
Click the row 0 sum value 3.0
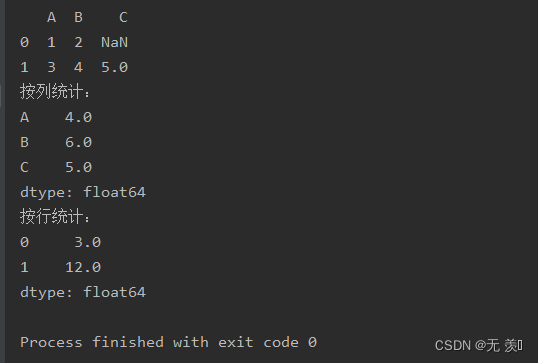pyautogui.click(x=87, y=242)
